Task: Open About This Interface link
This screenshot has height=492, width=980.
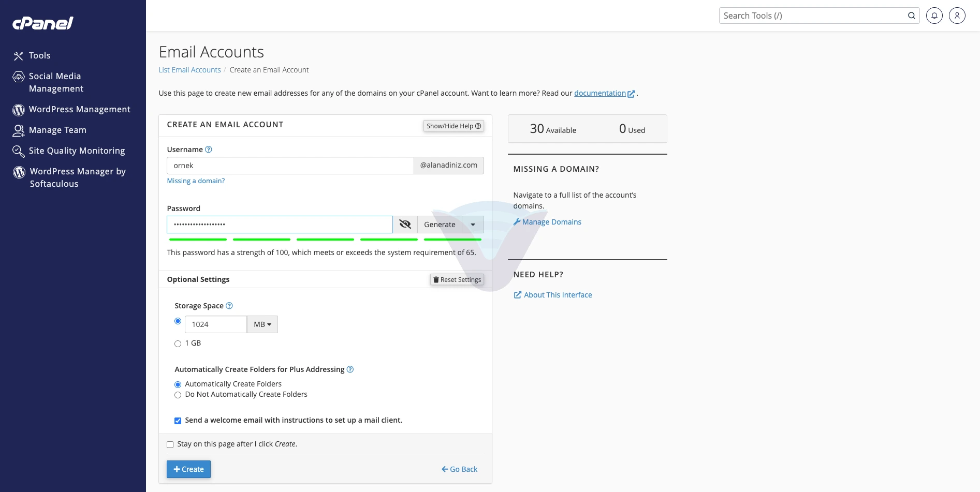Action: tap(553, 295)
